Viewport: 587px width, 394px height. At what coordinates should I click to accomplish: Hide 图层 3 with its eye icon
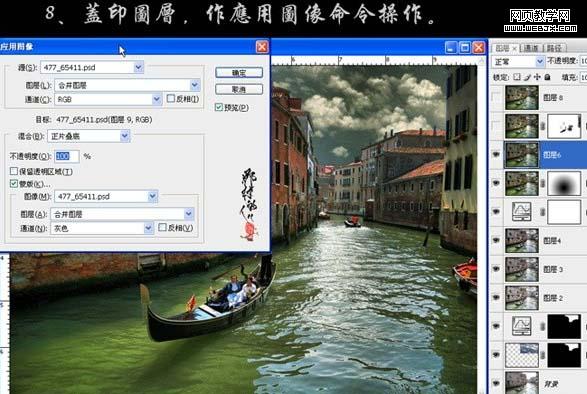tap(496, 269)
